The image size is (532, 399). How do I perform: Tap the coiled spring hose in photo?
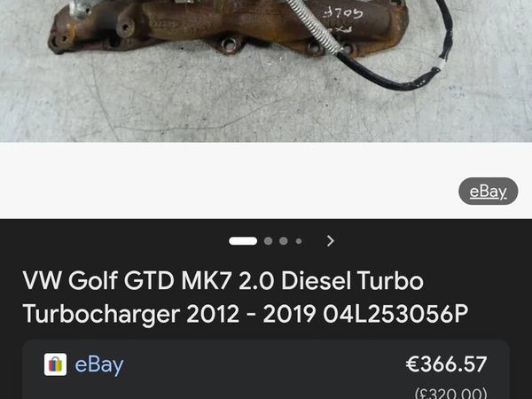tap(314, 26)
